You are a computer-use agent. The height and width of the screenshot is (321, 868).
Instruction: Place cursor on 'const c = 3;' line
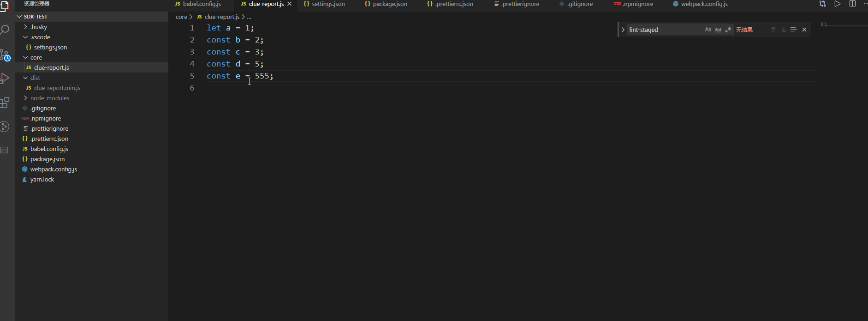pyautogui.click(x=235, y=52)
